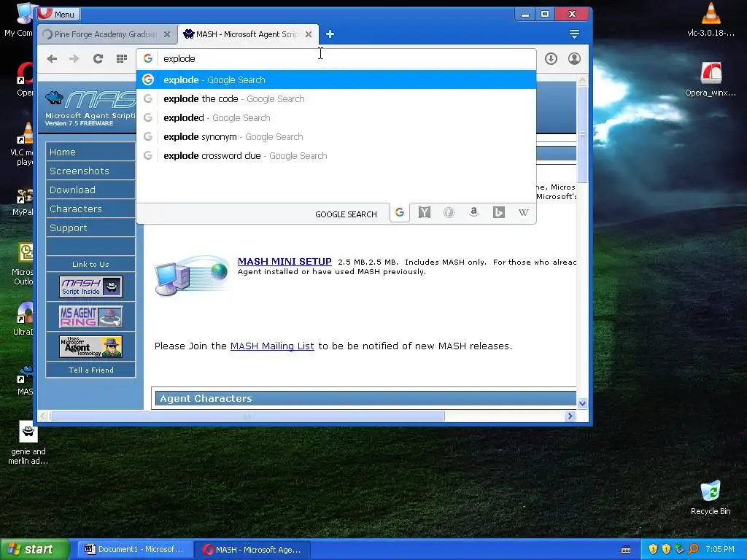
Task: Select Amazon search engine icon
Action: click(x=473, y=212)
